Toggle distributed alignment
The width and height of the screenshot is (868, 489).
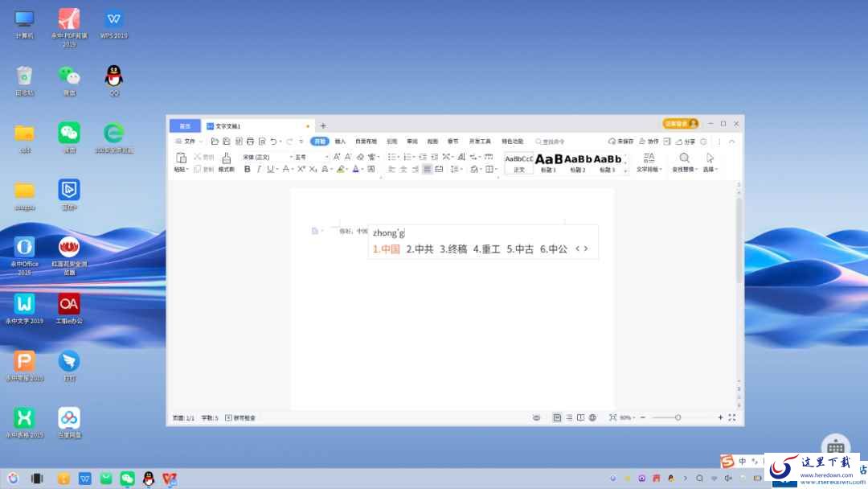point(439,170)
